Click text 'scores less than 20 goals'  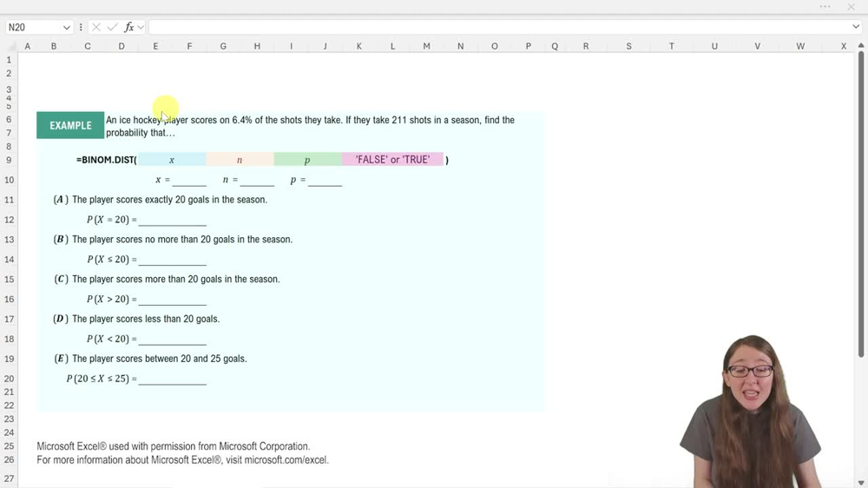coord(169,319)
